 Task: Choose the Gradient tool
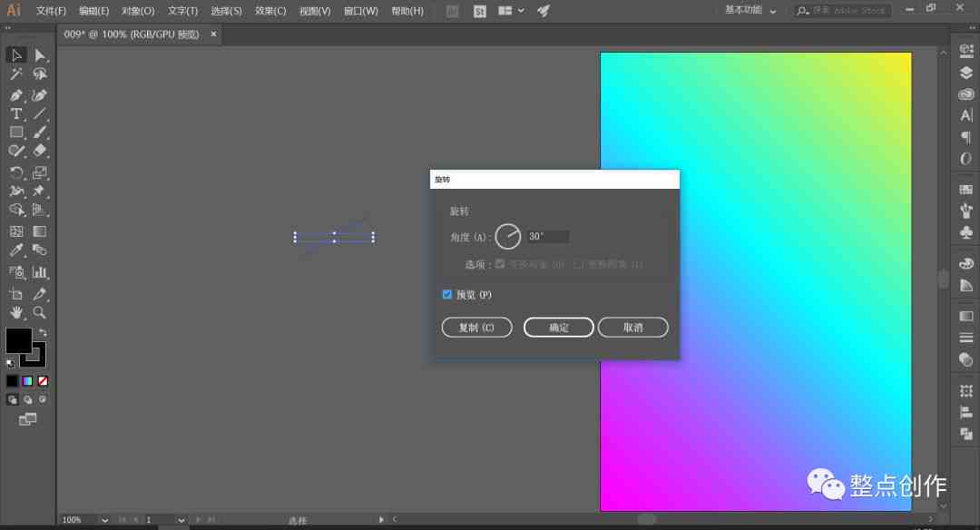click(x=40, y=231)
